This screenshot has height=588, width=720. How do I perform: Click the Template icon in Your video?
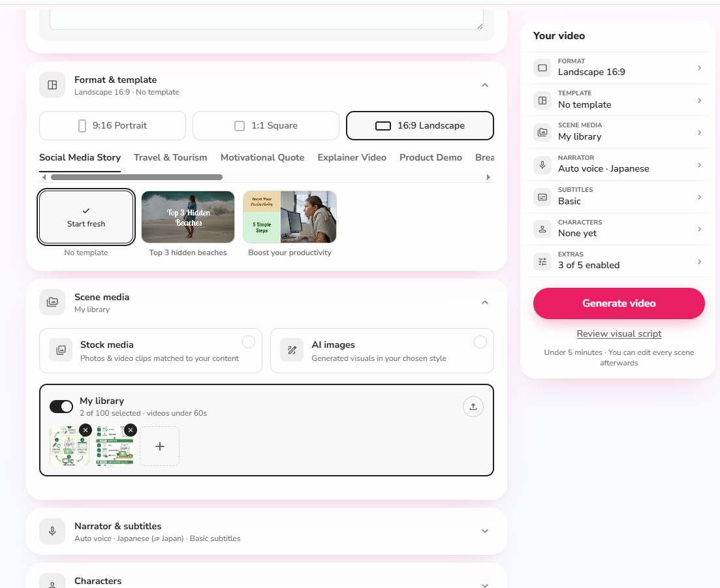pos(542,101)
